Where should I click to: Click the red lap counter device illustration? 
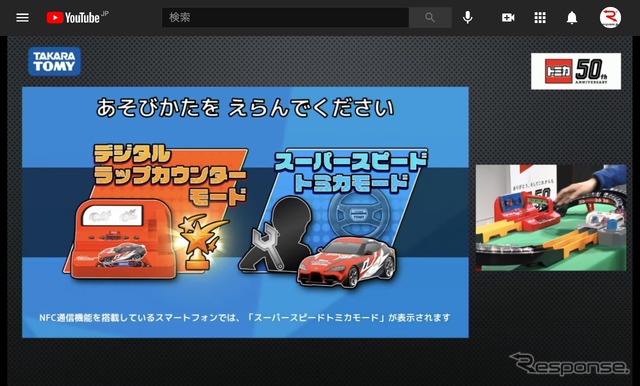coord(123,238)
